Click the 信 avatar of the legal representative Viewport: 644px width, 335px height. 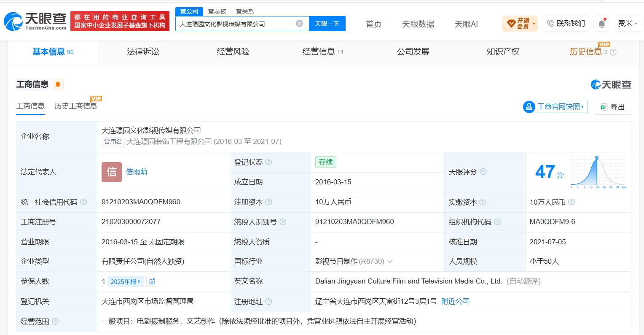pyautogui.click(x=112, y=172)
